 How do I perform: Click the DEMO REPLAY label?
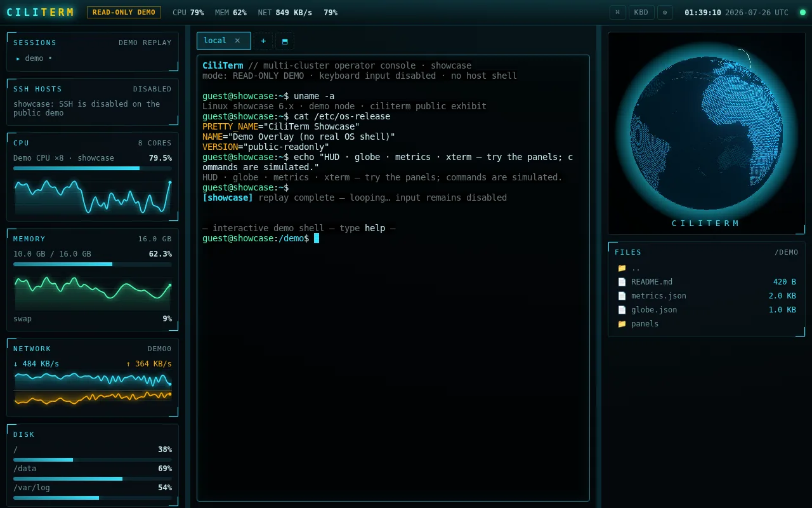(145, 43)
